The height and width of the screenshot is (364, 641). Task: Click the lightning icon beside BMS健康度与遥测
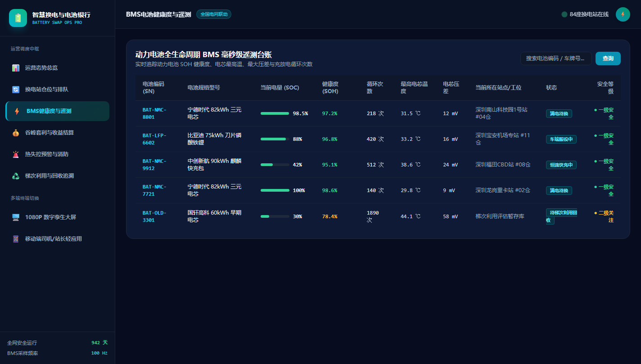tap(17, 111)
